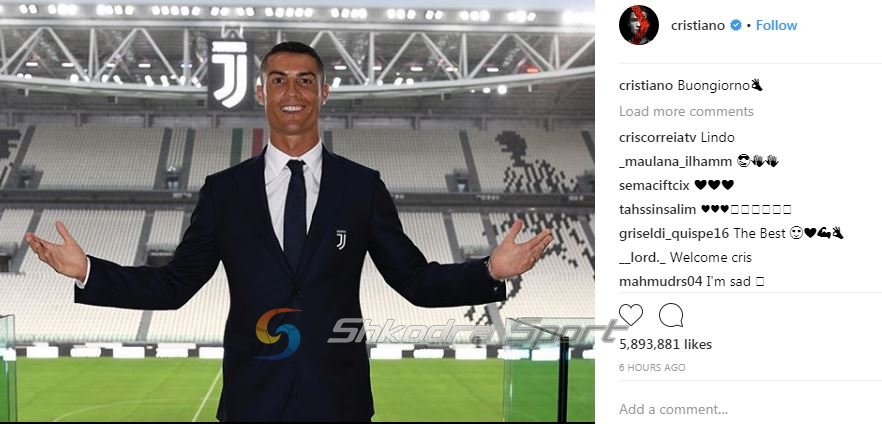Open cristiano's profile avatar
Image resolution: width=882 pixels, height=424 pixels.
(x=638, y=25)
